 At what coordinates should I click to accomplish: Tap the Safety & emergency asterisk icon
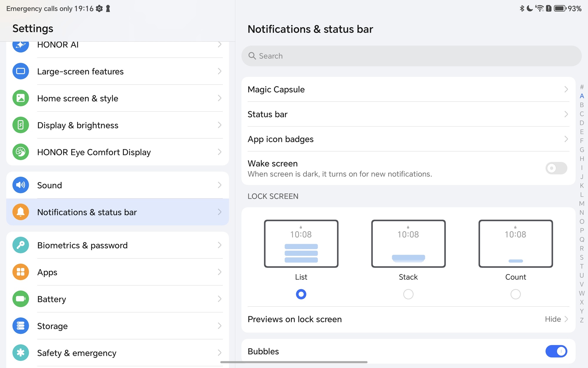21,352
